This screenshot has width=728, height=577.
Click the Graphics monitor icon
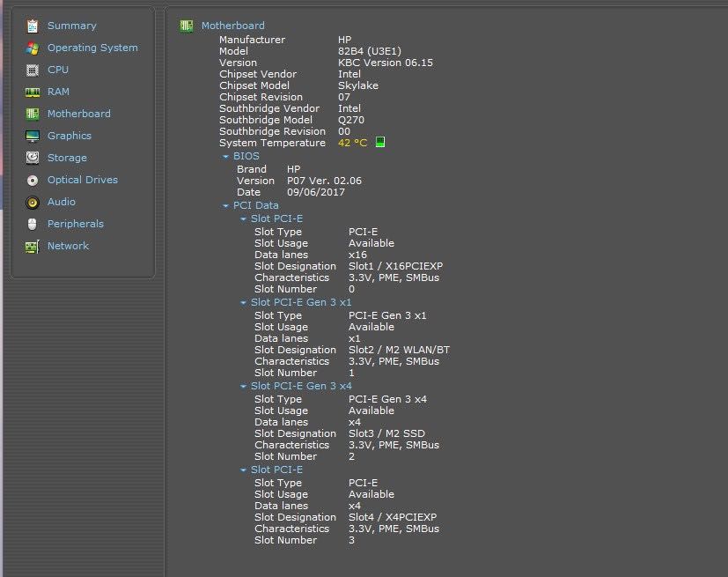[x=32, y=137]
